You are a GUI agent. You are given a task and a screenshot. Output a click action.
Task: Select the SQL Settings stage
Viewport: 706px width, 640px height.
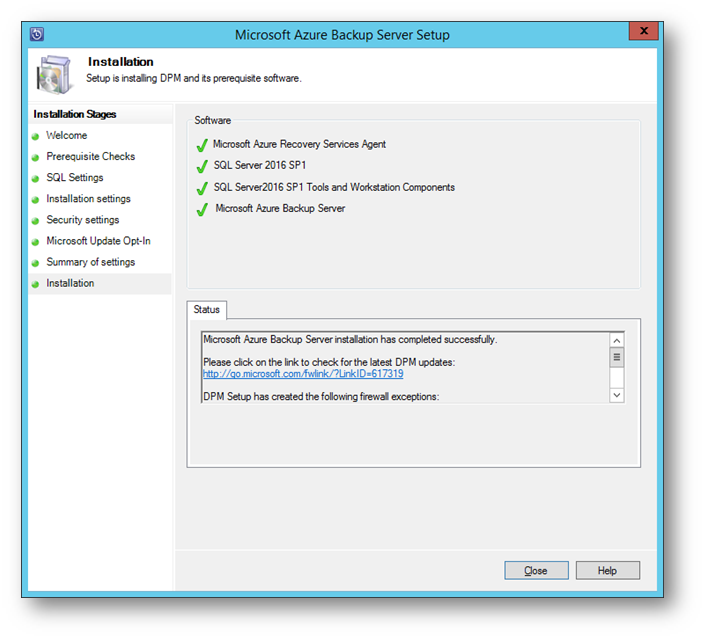tap(75, 177)
